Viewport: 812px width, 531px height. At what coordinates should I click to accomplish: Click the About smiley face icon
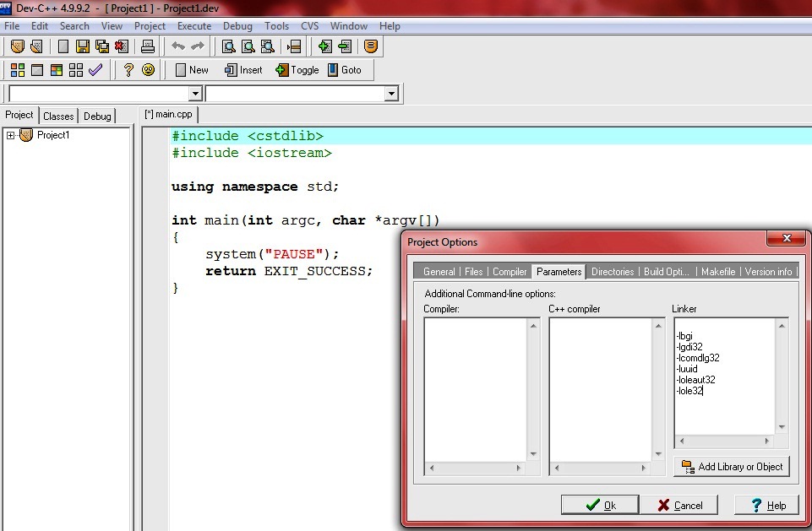coord(148,70)
